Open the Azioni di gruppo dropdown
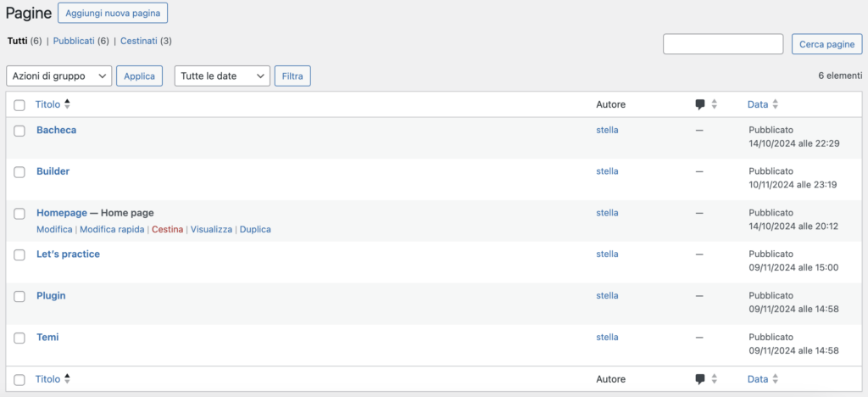868x397 pixels. click(58, 75)
